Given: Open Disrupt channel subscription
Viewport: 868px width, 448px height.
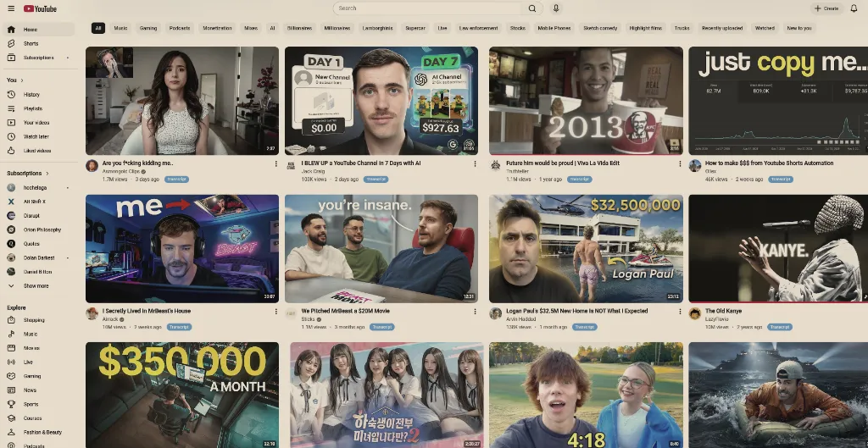Looking at the screenshot, I should (x=38, y=216).
